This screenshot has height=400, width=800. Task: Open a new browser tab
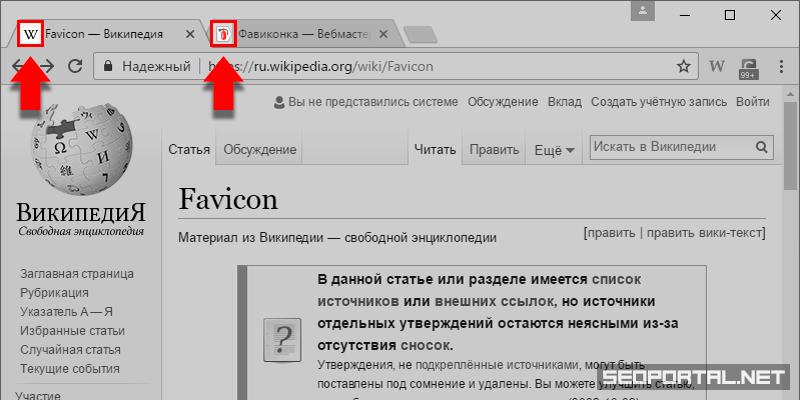(x=420, y=35)
